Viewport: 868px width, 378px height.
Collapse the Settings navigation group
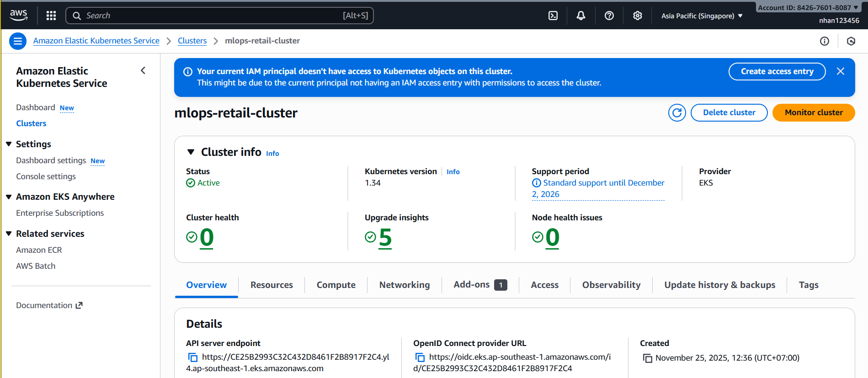click(9, 144)
